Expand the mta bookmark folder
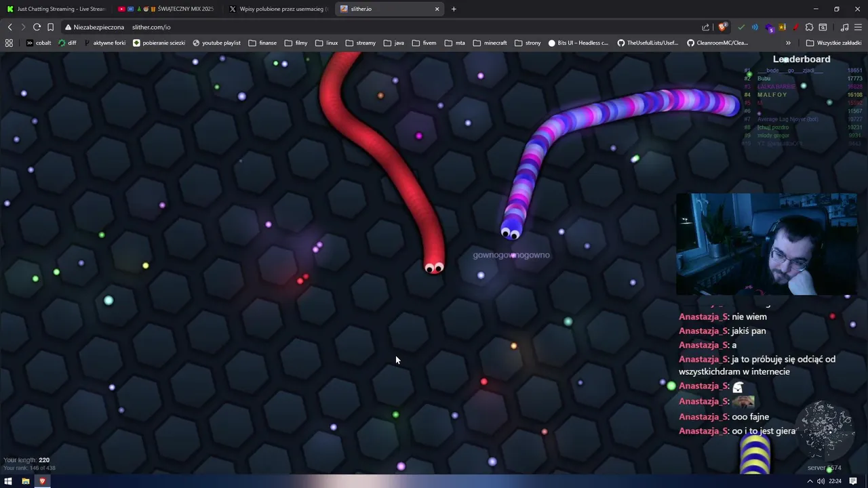 tap(454, 43)
